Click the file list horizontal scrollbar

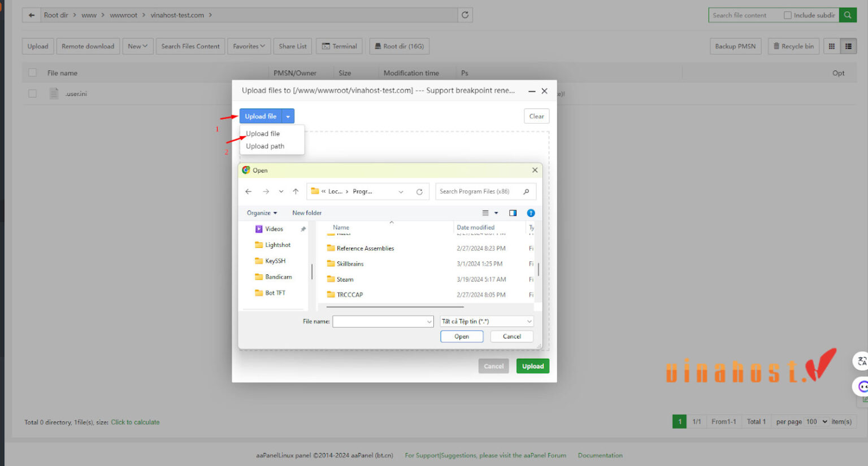[394, 307]
